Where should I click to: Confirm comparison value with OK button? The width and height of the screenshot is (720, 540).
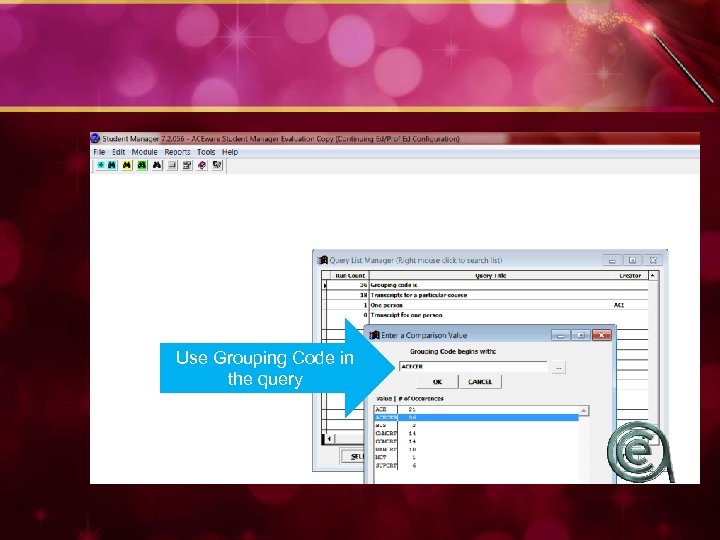tap(437, 382)
